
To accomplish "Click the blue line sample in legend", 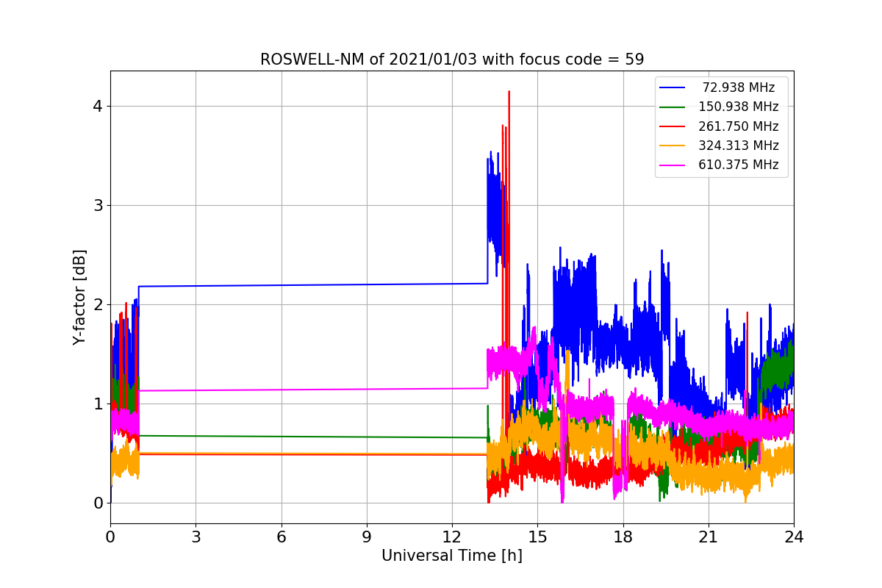I will [x=673, y=87].
